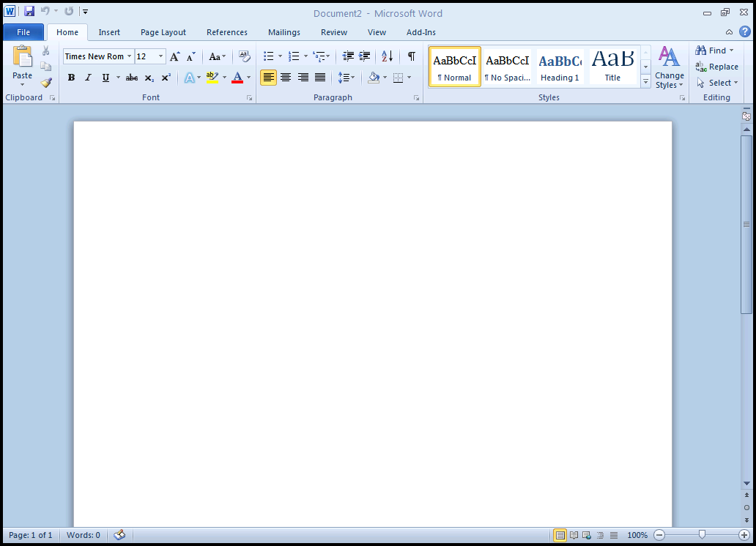
Task: Open the font size dropdown
Action: coord(160,56)
